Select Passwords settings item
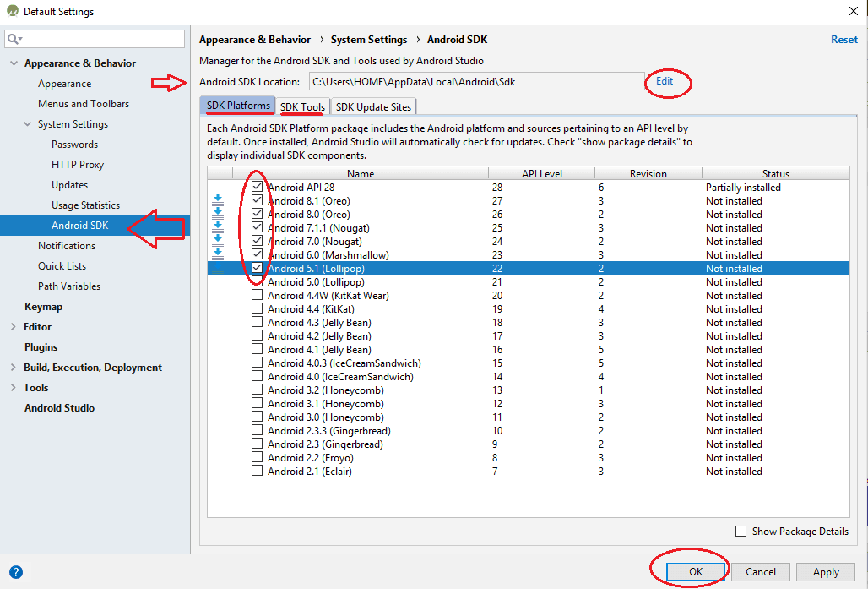The width and height of the screenshot is (868, 589). pos(75,144)
